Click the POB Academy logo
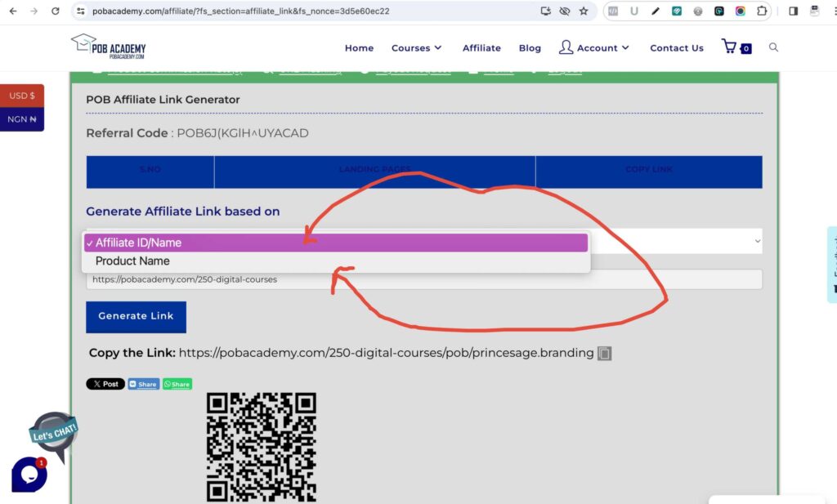837x504 pixels. click(109, 47)
